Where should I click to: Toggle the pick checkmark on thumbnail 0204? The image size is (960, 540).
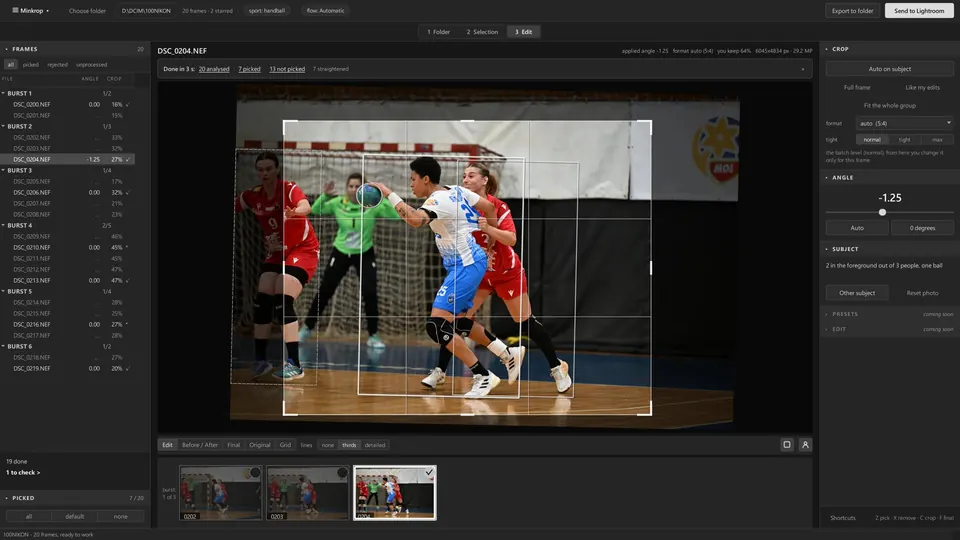pos(429,472)
